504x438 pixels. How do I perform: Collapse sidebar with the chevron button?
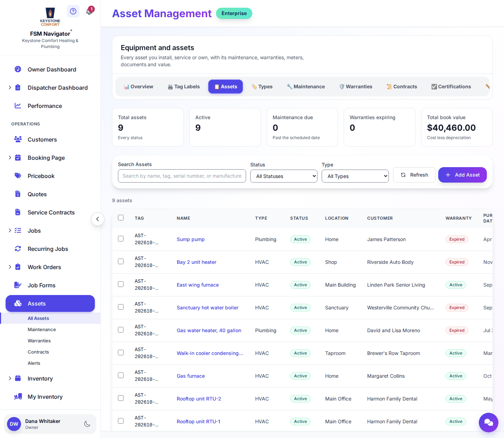coord(98,219)
